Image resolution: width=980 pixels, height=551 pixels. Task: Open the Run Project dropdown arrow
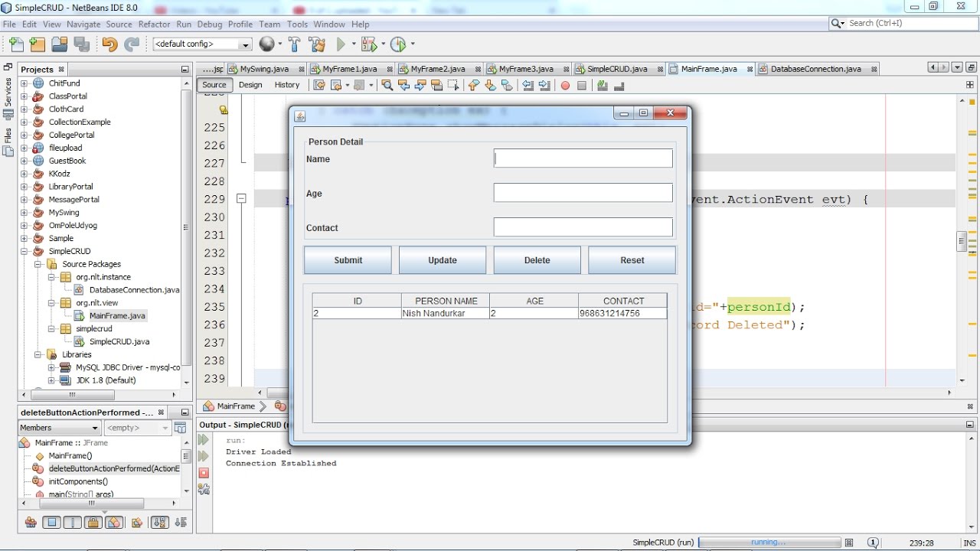pyautogui.click(x=354, y=44)
